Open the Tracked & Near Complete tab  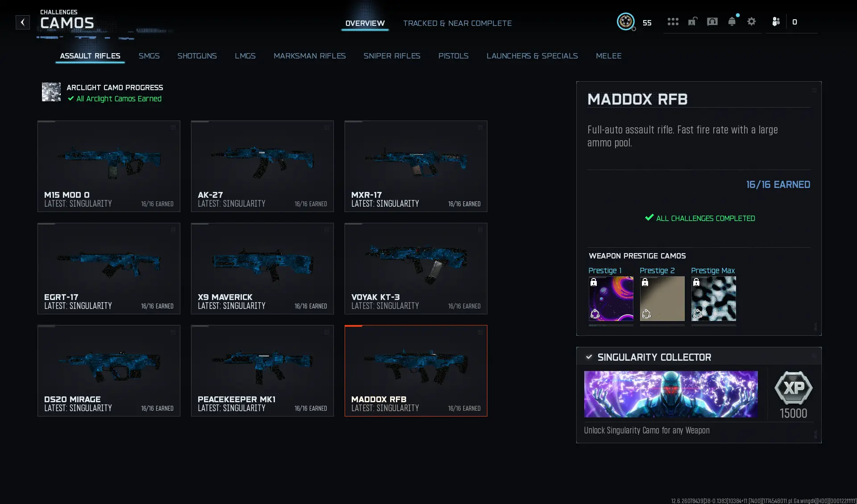click(458, 23)
